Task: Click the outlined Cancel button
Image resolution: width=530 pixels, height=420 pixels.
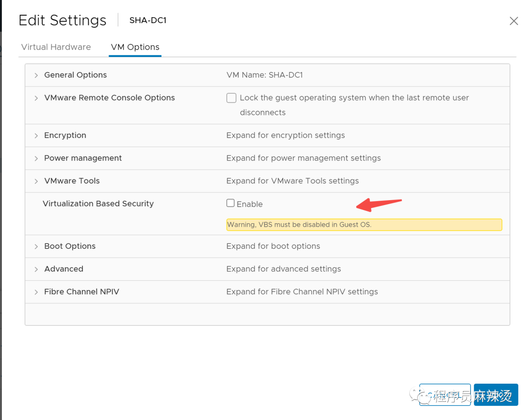Action: click(445, 394)
